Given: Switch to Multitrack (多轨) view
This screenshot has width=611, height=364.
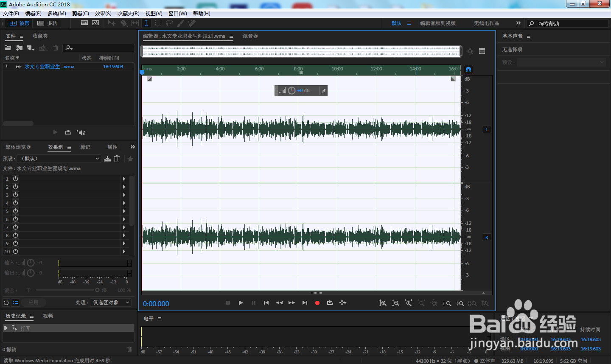Looking at the screenshot, I should coord(47,23).
